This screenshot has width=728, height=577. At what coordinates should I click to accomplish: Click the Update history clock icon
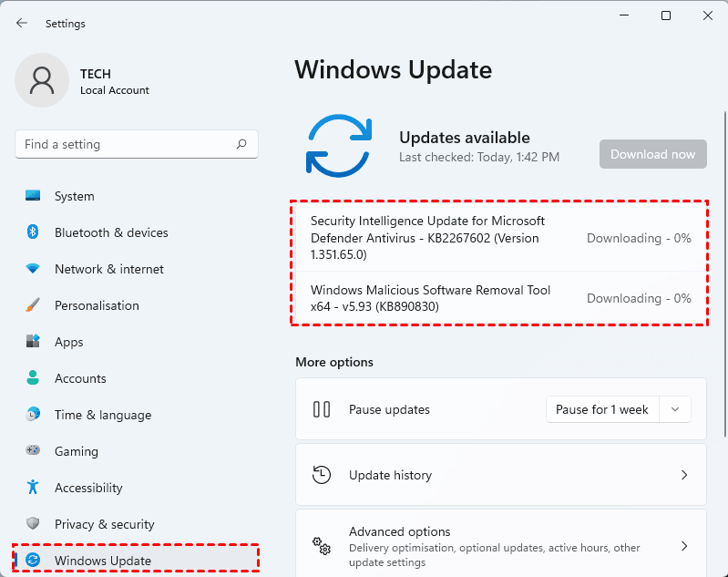(322, 475)
